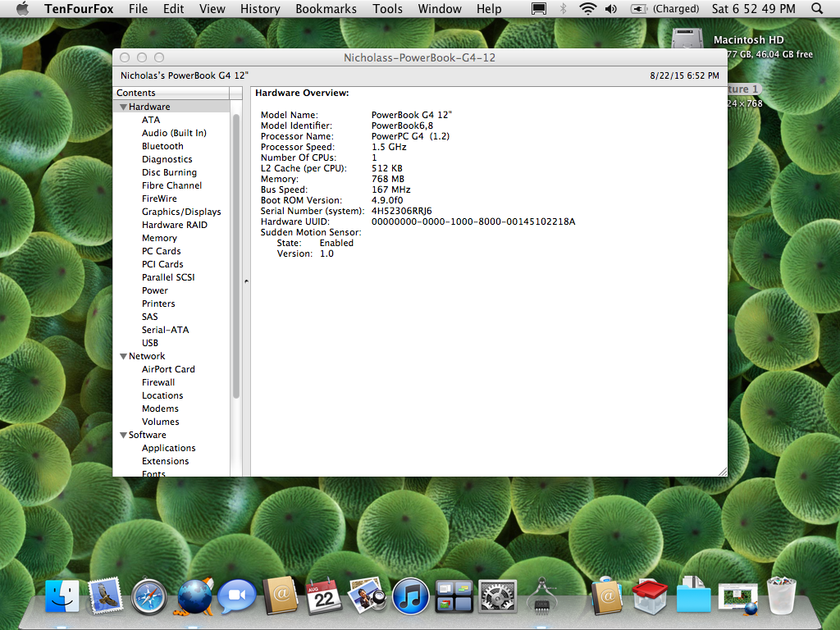Open the screenshot thumbnail stack in Dock

tap(738, 598)
